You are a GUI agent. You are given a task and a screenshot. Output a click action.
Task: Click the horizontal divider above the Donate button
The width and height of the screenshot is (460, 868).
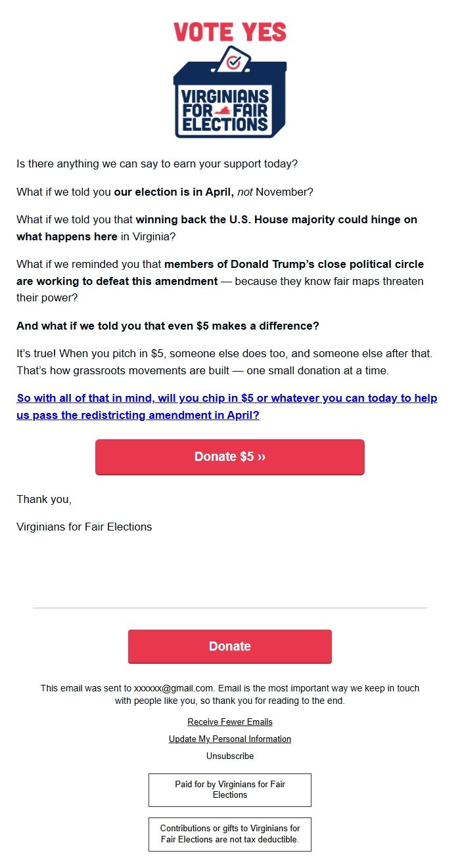pyautogui.click(x=230, y=607)
